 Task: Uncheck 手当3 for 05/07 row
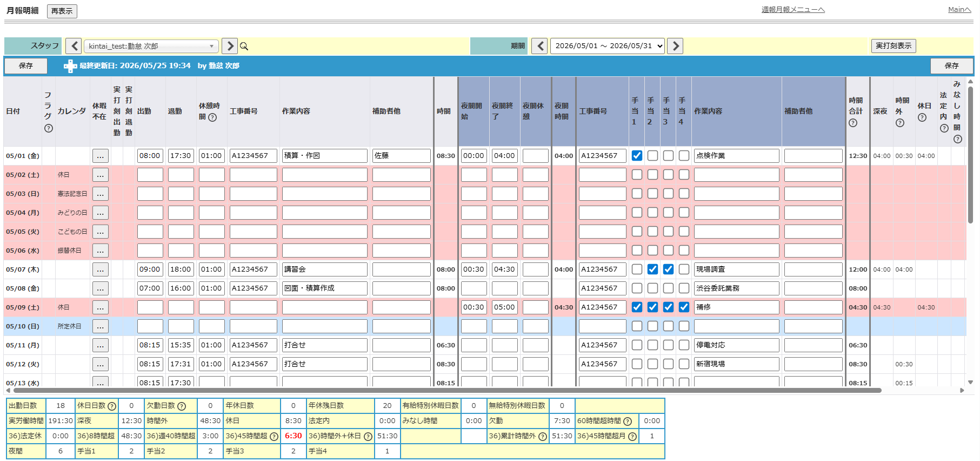[x=669, y=269]
